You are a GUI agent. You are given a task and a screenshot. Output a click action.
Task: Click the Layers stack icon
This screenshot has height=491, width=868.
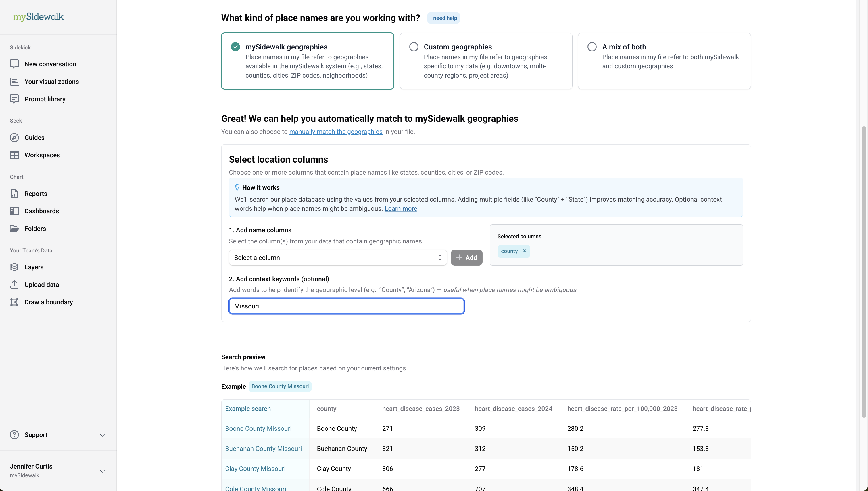click(14, 267)
